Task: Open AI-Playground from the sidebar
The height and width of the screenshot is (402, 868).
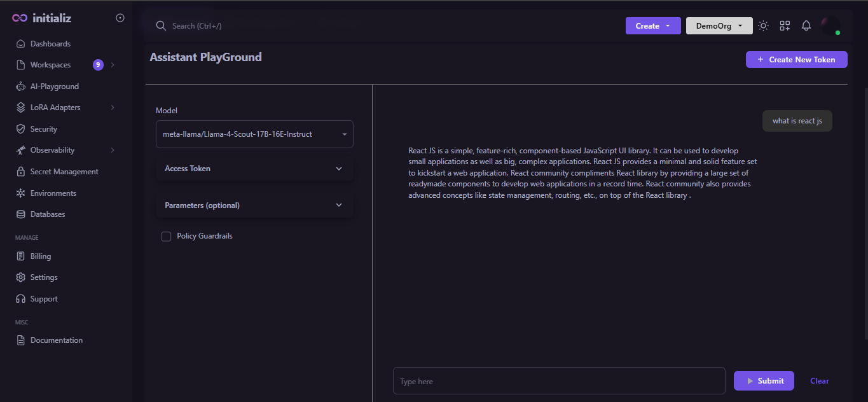Action: 54,87
